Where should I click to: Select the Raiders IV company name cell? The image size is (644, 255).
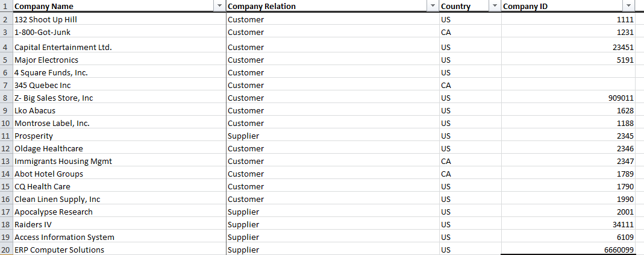coord(119,225)
